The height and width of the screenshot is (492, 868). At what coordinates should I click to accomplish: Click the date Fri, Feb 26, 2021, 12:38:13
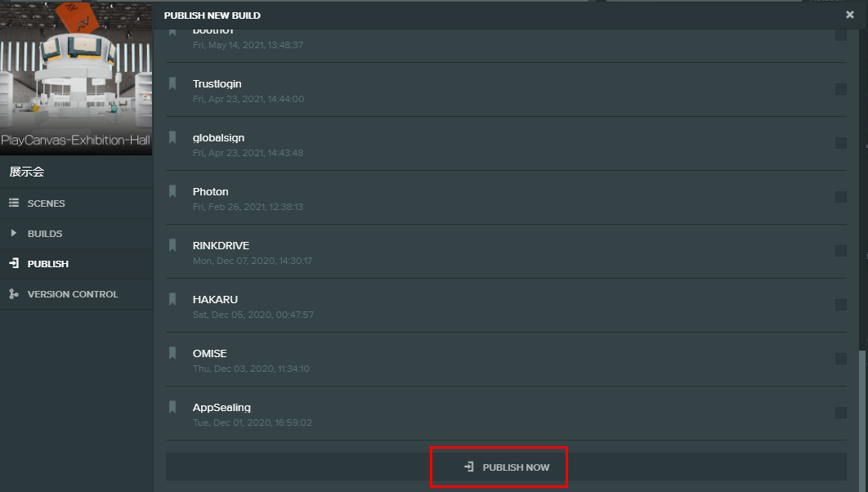coord(248,207)
